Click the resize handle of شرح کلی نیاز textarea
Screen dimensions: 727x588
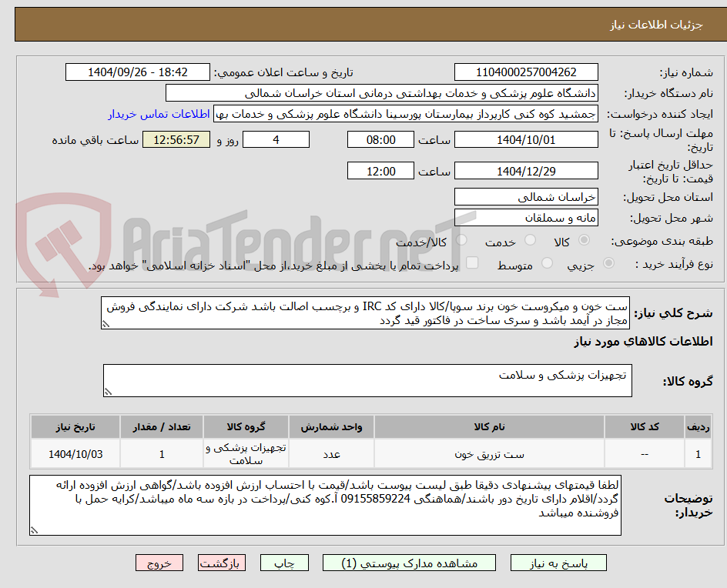point(106,325)
